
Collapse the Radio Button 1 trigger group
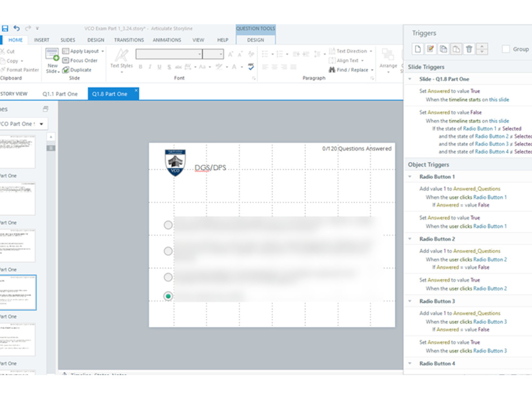click(410, 177)
